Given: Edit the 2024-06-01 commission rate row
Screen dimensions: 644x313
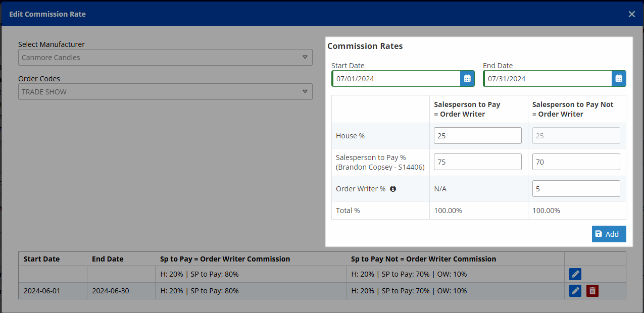Looking at the screenshot, I should click(575, 291).
